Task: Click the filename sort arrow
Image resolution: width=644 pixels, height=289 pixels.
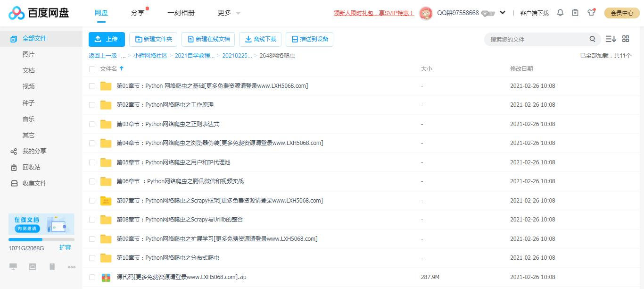Action: (x=122, y=68)
